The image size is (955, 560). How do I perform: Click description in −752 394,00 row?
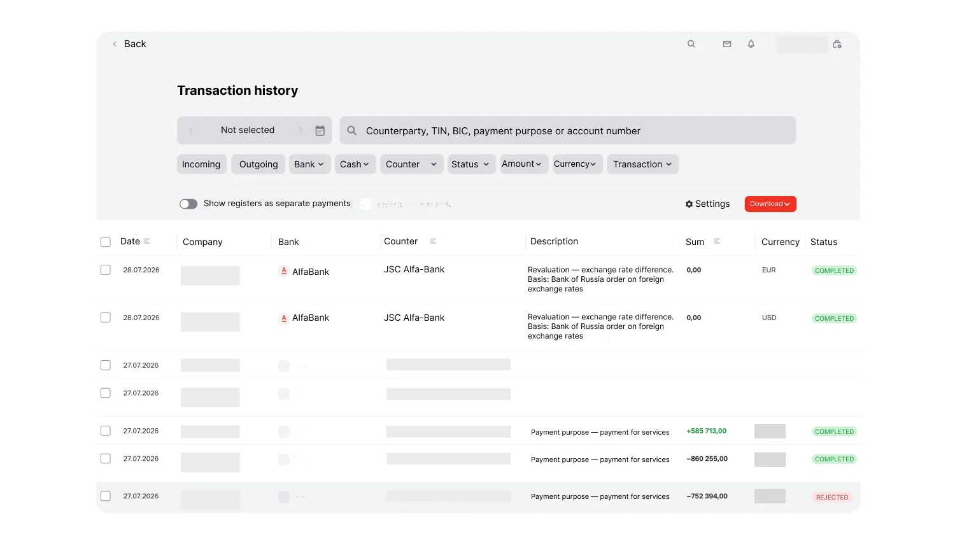(x=600, y=496)
